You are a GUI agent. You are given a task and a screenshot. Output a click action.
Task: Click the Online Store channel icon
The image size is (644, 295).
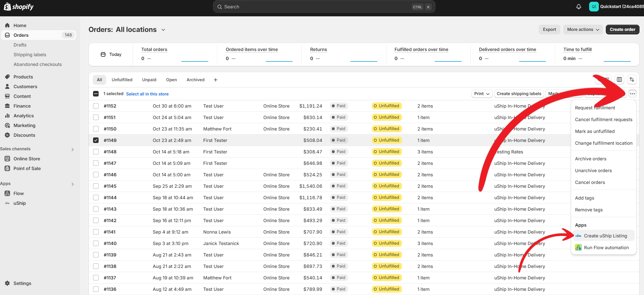point(7,159)
